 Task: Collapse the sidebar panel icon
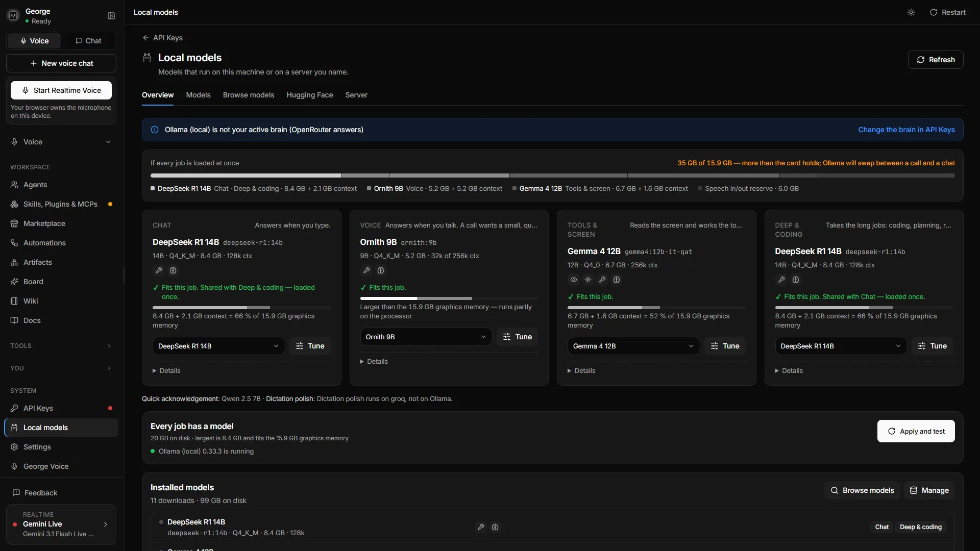111,16
